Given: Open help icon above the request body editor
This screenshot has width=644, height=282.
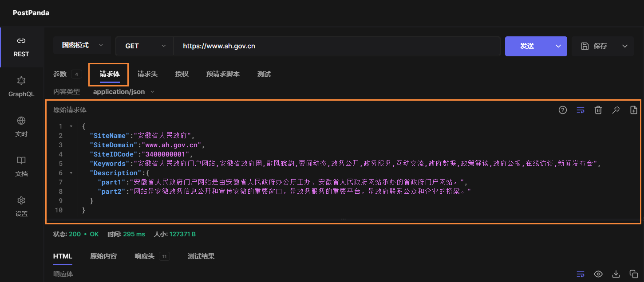Looking at the screenshot, I should (563, 110).
